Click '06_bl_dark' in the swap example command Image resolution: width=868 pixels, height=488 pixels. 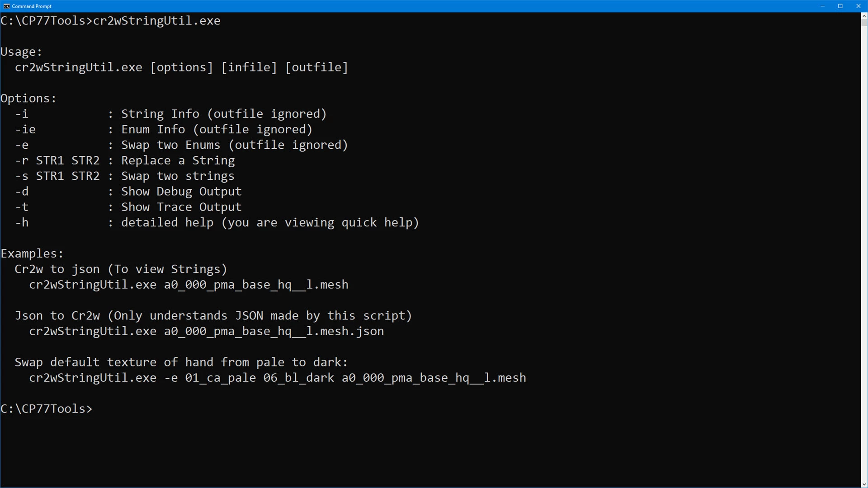pos(298,378)
